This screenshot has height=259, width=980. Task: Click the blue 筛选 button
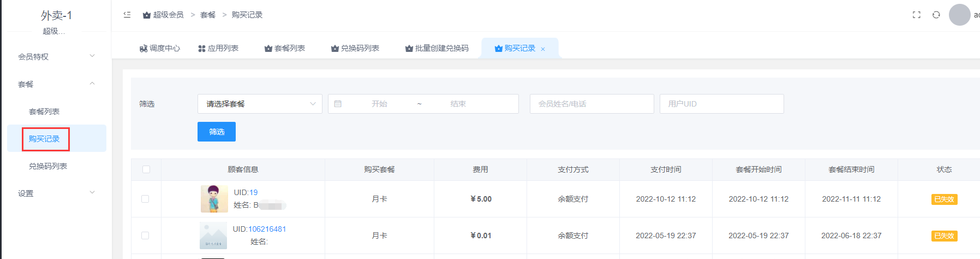[x=217, y=132]
